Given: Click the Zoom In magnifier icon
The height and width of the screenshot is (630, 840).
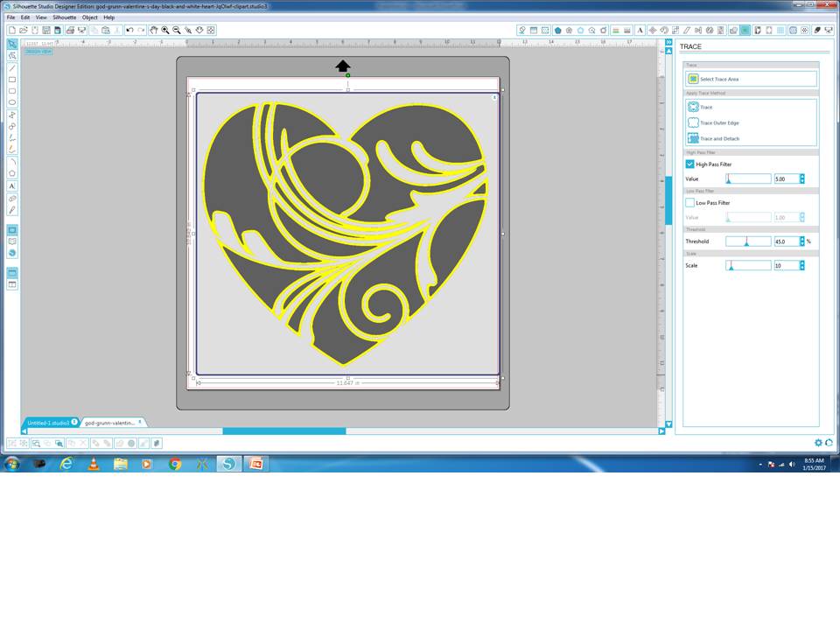Looking at the screenshot, I should [x=166, y=30].
